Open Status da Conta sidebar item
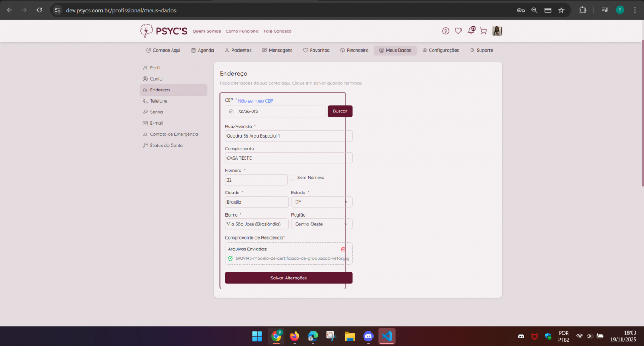644x346 pixels. (x=166, y=146)
